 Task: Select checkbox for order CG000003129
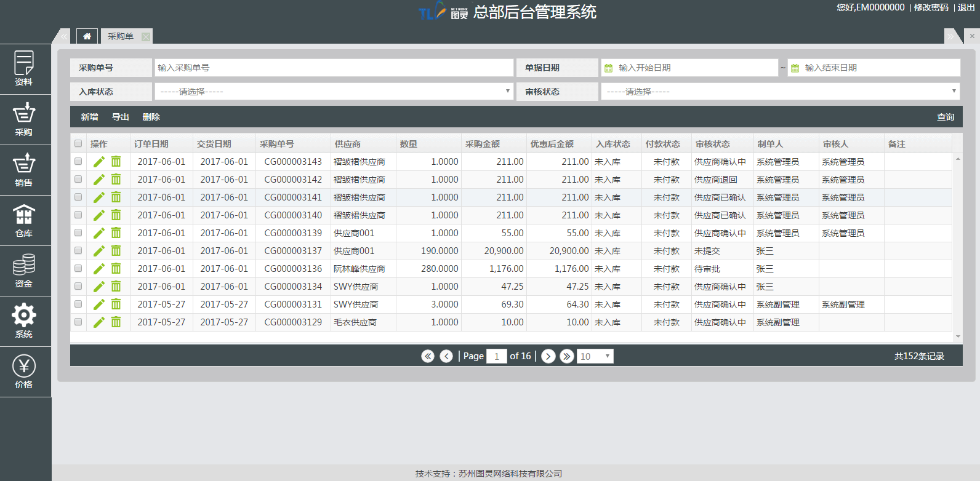(78, 322)
